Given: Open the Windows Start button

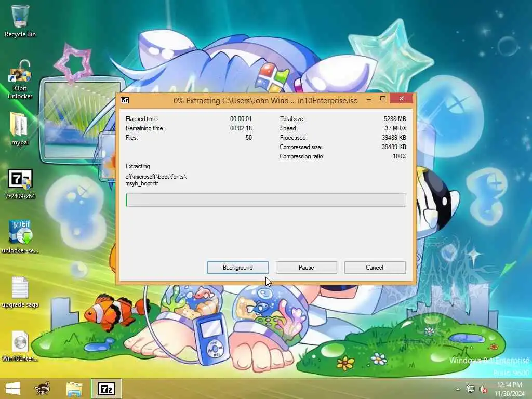Looking at the screenshot, I should pyautogui.click(x=13, y=389).
